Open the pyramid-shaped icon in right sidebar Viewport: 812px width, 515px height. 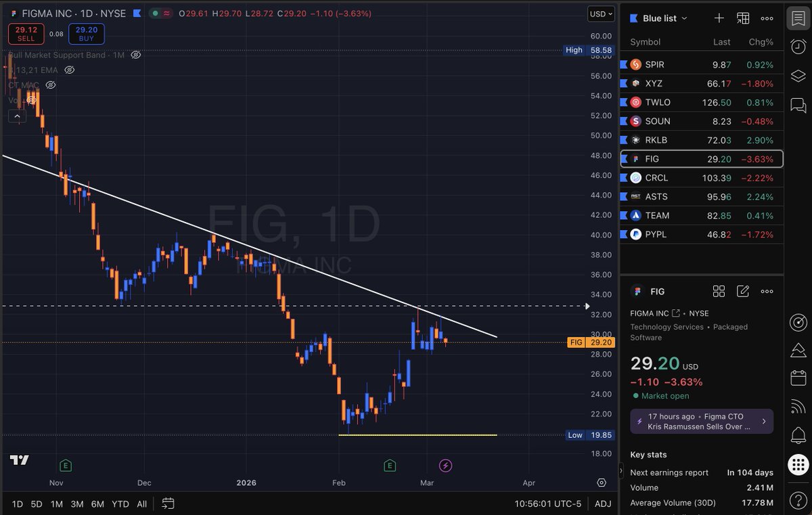coord(798,350)
